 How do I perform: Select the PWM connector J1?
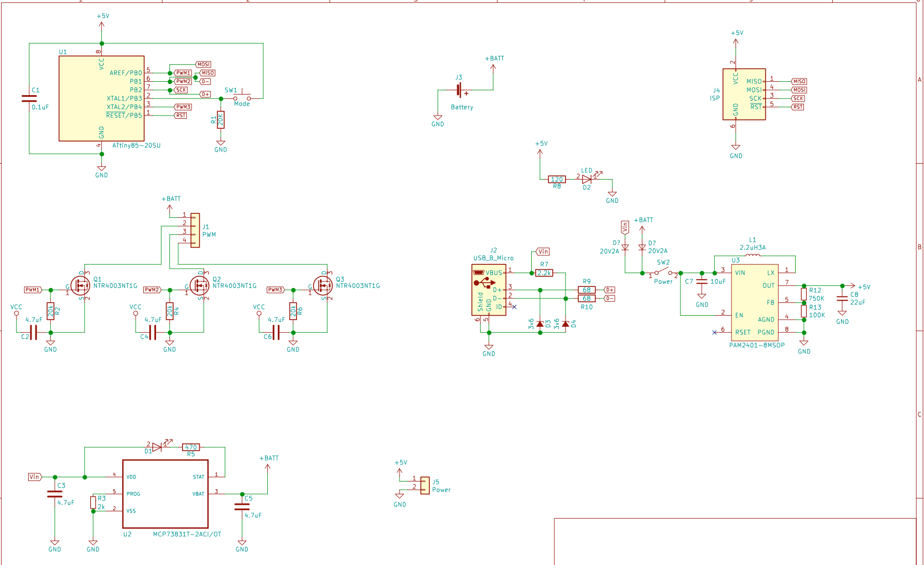(195, 230)
